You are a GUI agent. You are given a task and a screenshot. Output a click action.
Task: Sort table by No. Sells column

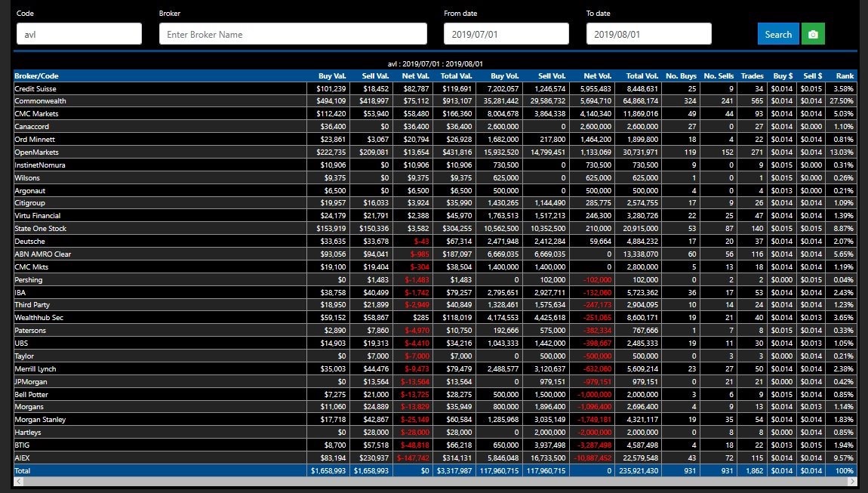(x=719, y=76)
